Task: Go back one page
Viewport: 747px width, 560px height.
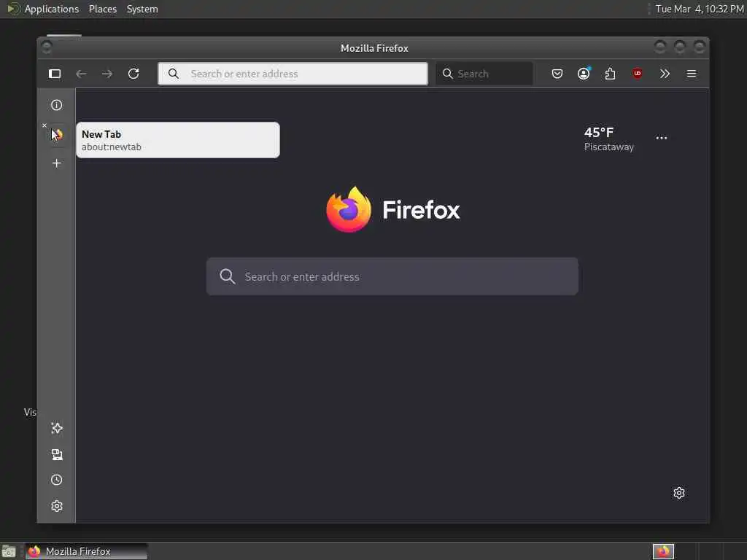Action: click(x=81, y=74)
